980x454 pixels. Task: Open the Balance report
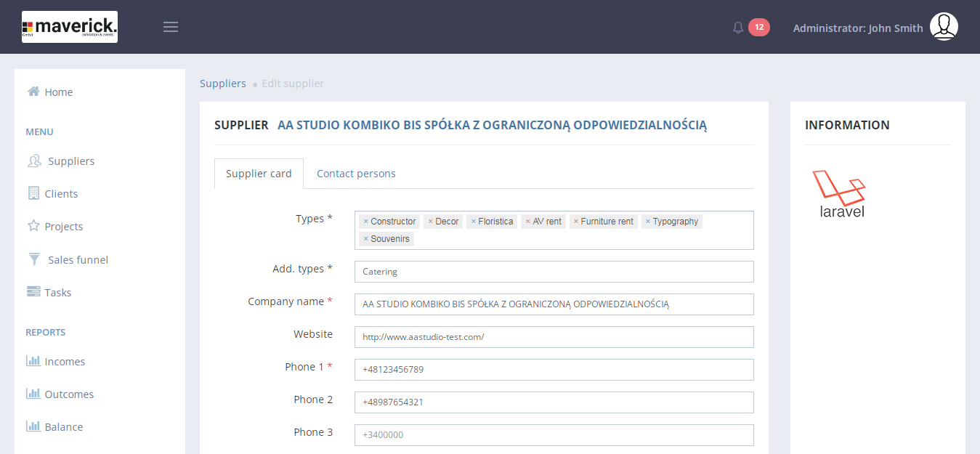pyautogui.click(x=63, y=427)
